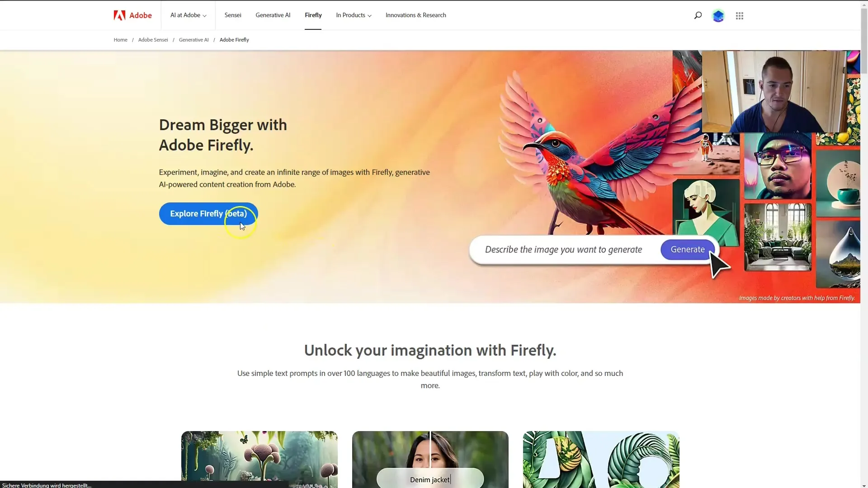868x488 pixels.
Task: Click the Generate image button
Action: point(687,249)
